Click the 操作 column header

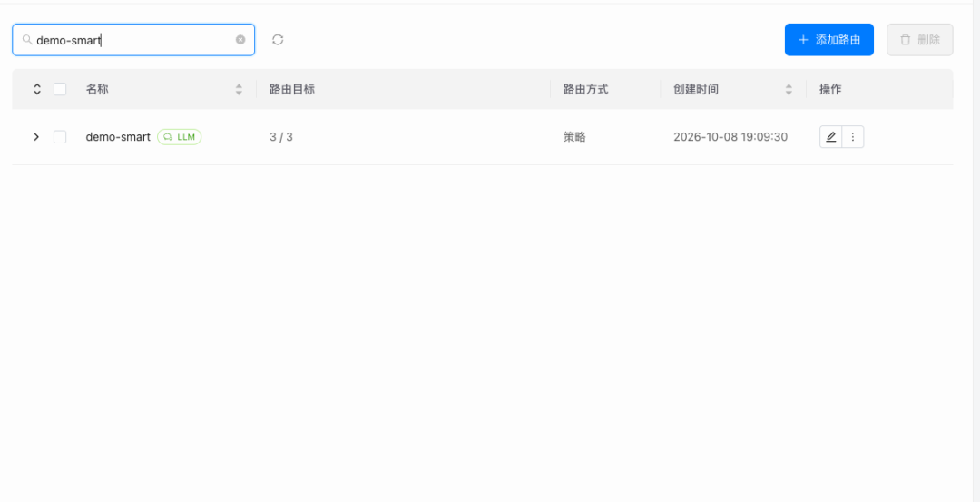pos(830,89)
